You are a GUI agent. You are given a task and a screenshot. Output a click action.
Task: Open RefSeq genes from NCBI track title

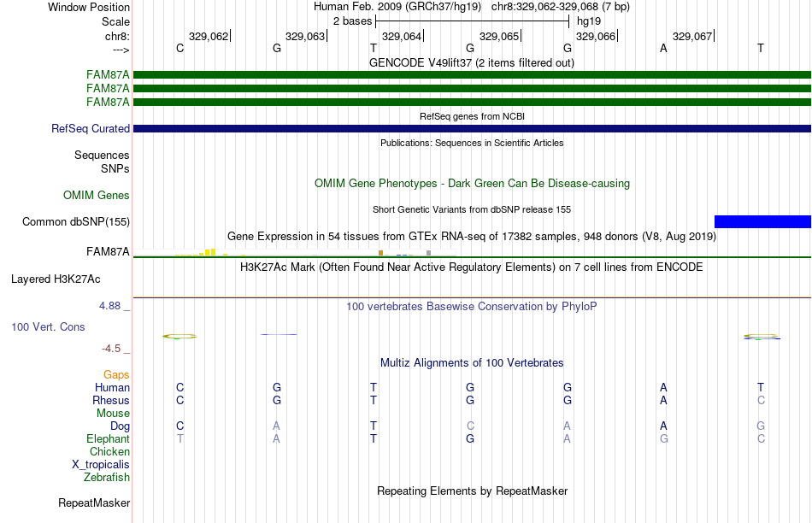(x=472, y=116)
